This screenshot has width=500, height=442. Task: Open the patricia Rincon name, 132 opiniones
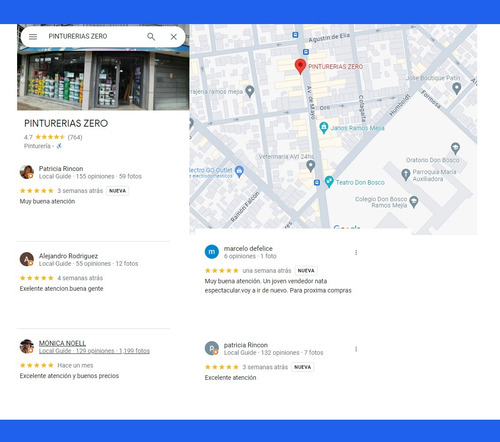(x=246, y=345)
